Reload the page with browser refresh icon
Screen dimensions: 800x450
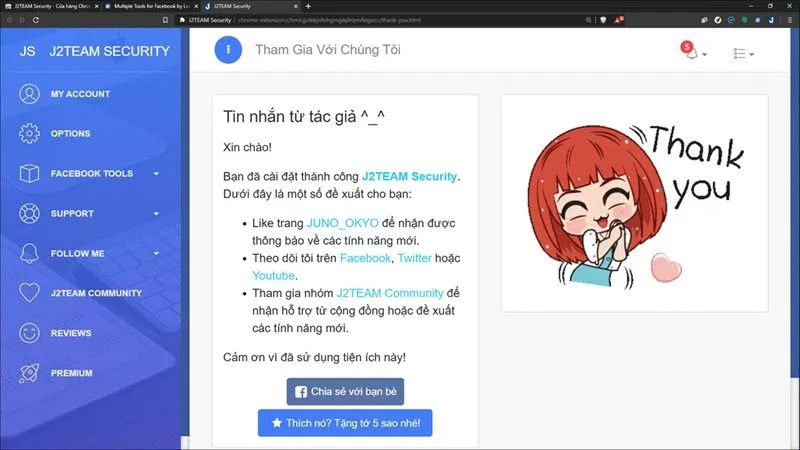click(36, 20)
